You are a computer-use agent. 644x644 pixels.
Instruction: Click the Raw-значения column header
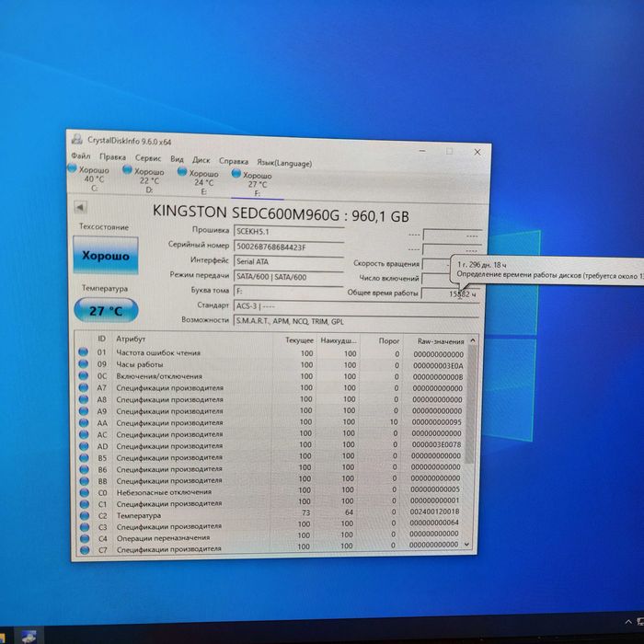441,341
